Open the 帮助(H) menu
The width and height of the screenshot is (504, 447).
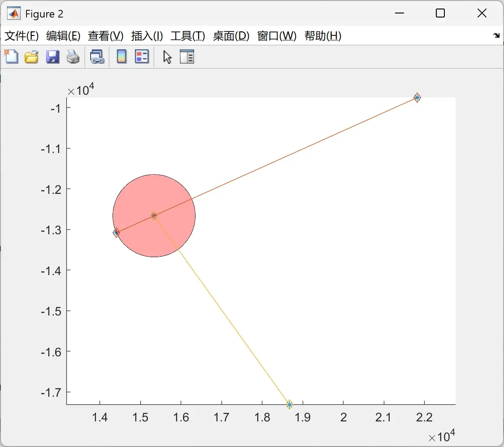coord(323,36)
